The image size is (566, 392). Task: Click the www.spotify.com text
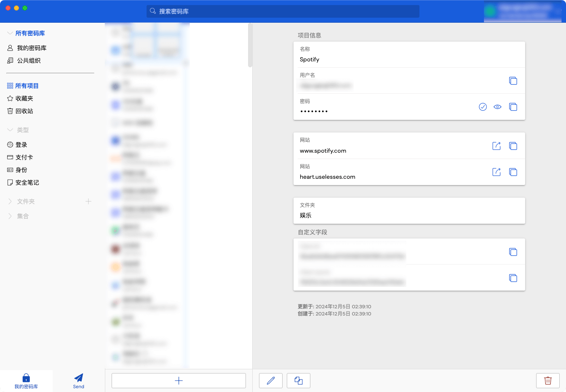point(323,151)
